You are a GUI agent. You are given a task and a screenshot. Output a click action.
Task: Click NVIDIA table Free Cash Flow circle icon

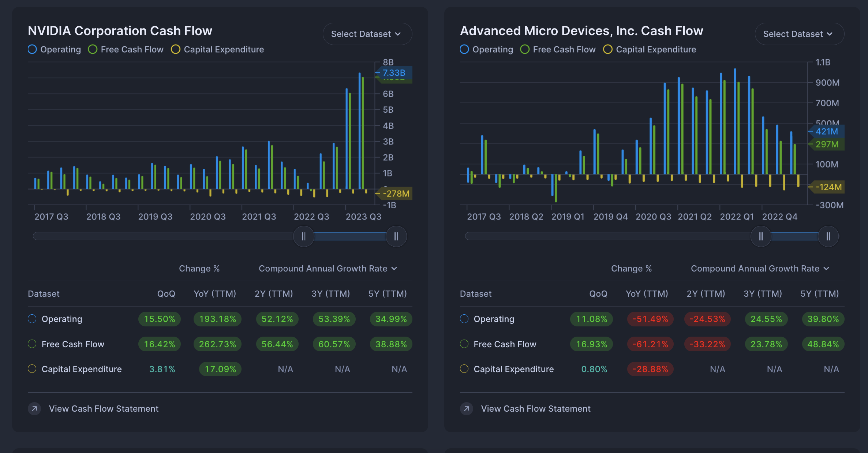(x=32, y=344)
